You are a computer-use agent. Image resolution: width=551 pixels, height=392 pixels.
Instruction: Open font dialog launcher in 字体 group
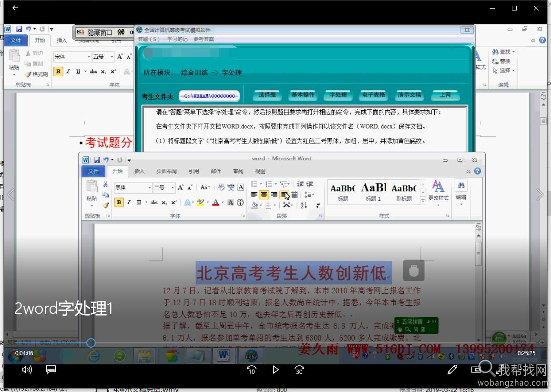pyautogui.click(x=243, y=216)
